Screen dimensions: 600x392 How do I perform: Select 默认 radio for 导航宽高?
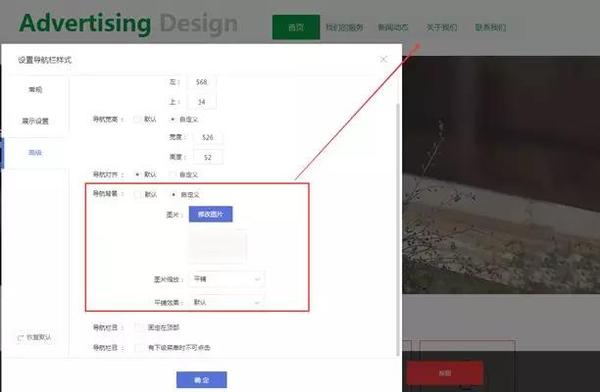click(137, 119)
